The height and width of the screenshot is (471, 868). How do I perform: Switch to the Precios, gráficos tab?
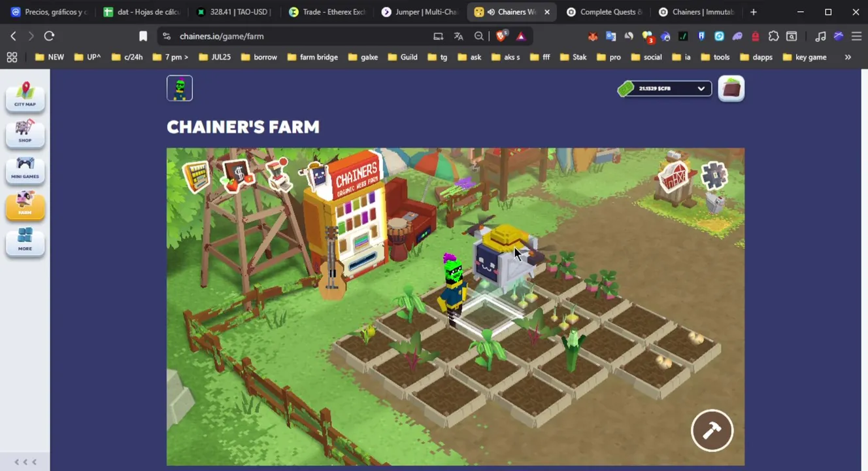(48, 12)
